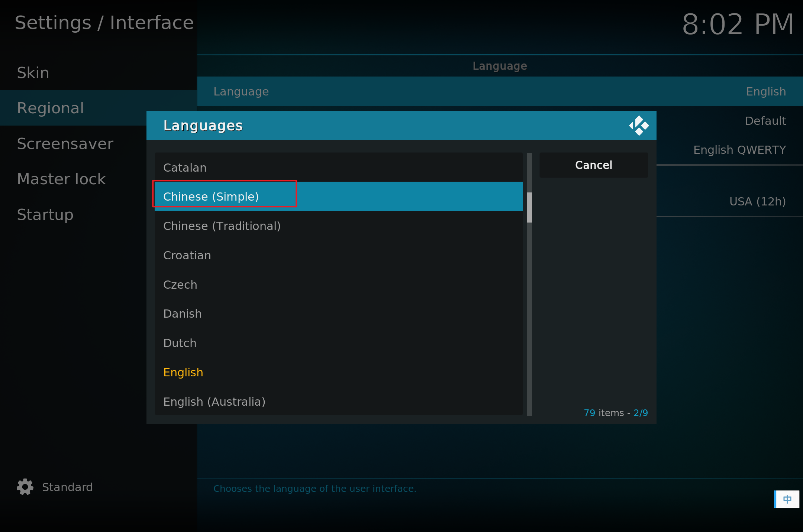Choose Chinese (Traditional) language
This screenshot has width=803, height=532.
click(x=338, y=226)
